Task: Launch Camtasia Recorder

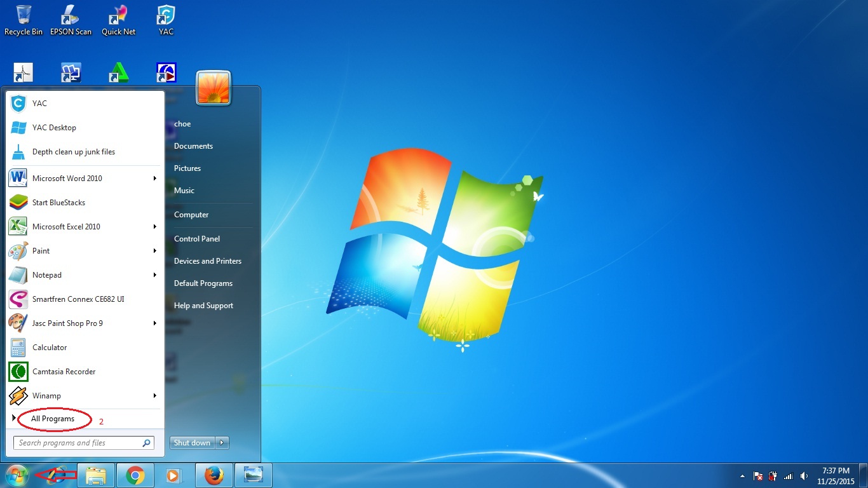Action: click(85, 372)
